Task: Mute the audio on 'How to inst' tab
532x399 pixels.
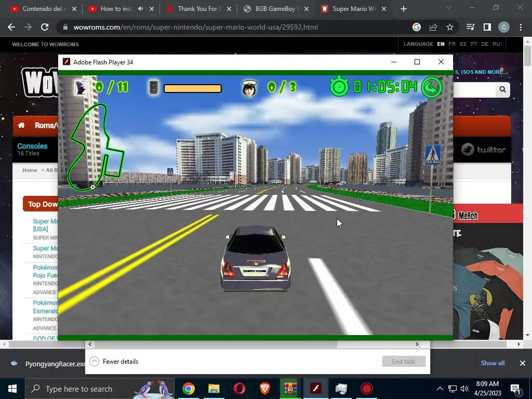Action: (140, 9)
